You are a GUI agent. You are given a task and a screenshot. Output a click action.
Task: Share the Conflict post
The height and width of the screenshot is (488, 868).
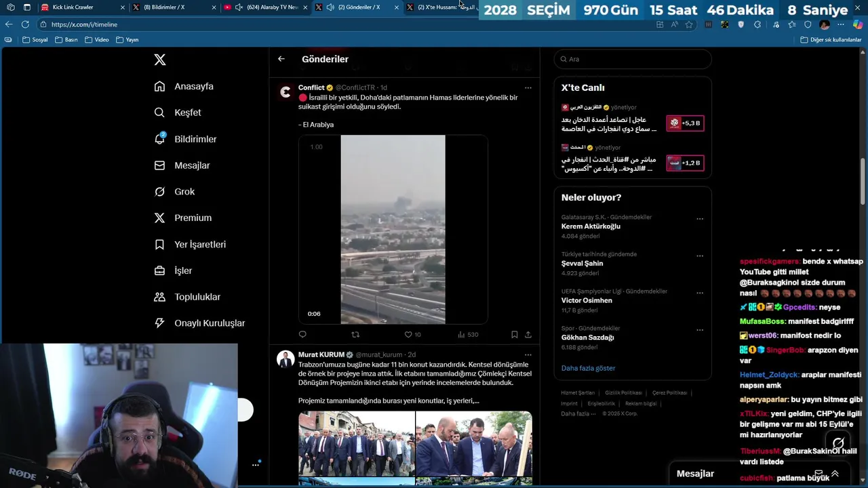coord(528,334)
